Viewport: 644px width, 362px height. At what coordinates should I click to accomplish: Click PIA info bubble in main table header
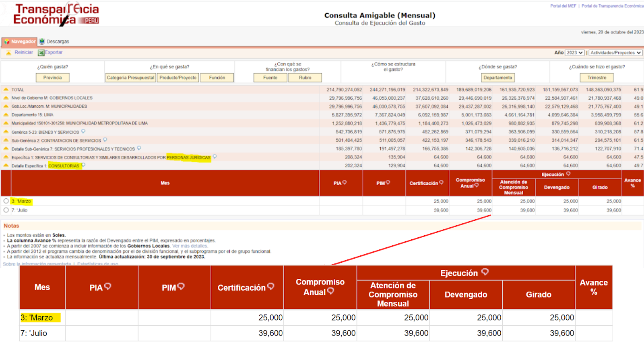coord(345,183)
